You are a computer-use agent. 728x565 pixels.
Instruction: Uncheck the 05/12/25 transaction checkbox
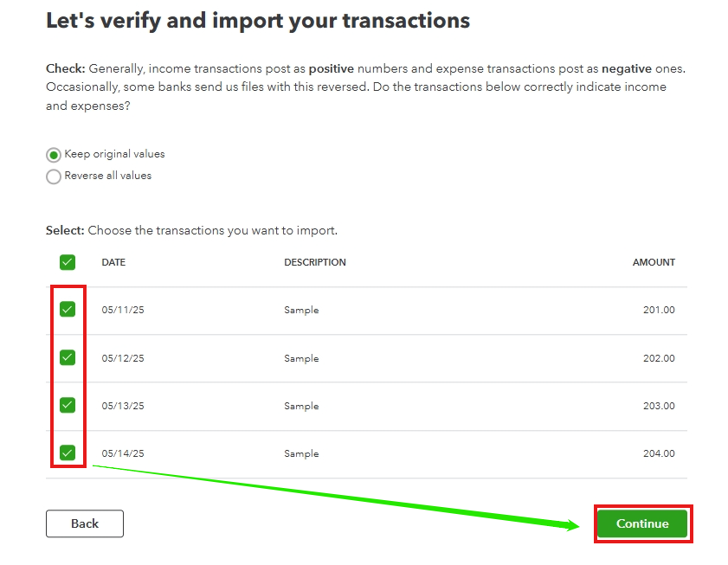click(68, 357)
